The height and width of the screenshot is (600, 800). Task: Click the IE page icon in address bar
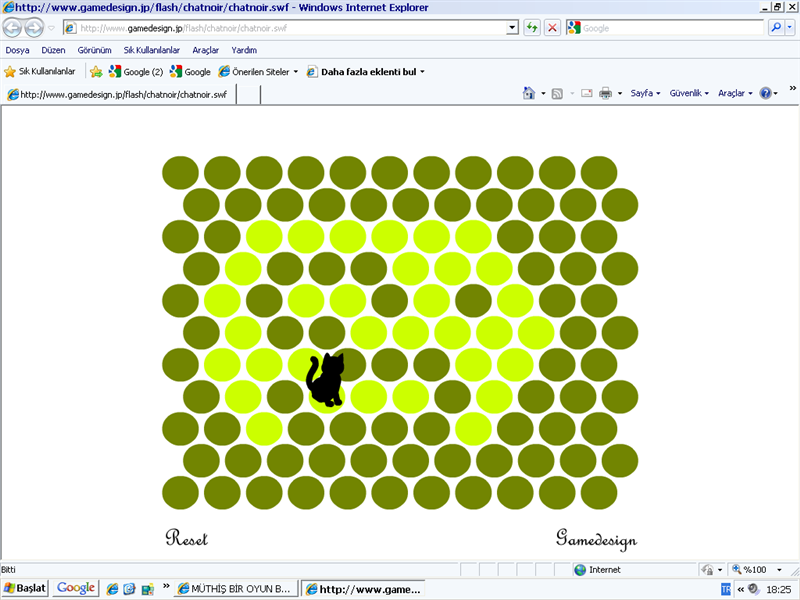70,28
